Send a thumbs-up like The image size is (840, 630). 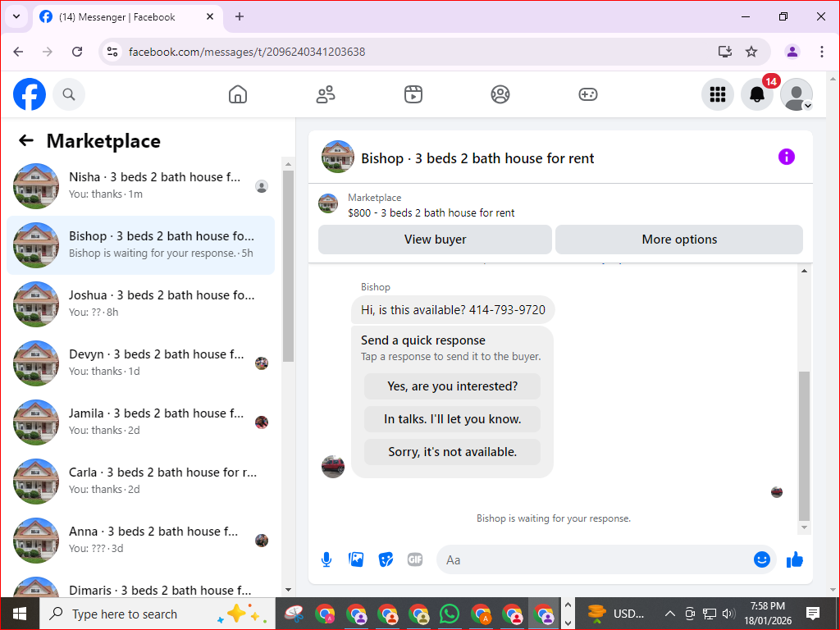(x=795, y=559)
